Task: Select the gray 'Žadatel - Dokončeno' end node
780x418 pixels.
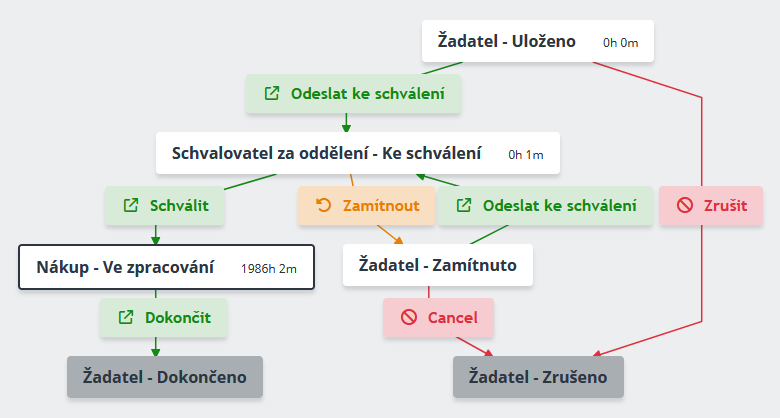Action: 164,377
